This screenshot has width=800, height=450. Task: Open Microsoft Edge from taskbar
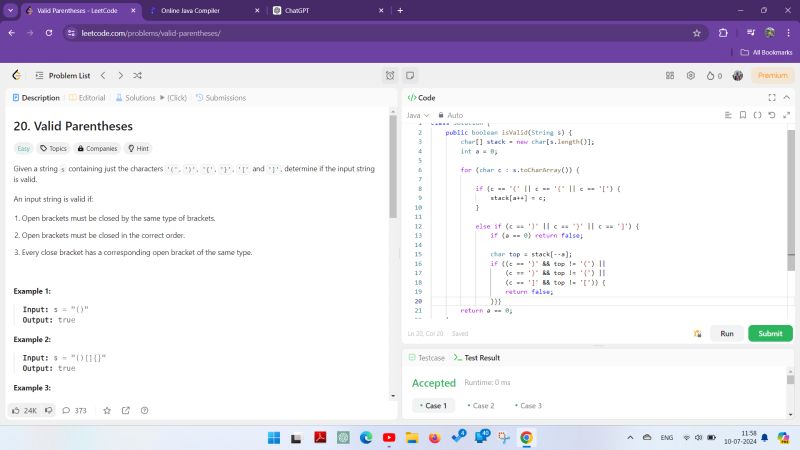[x=366, y=438]
